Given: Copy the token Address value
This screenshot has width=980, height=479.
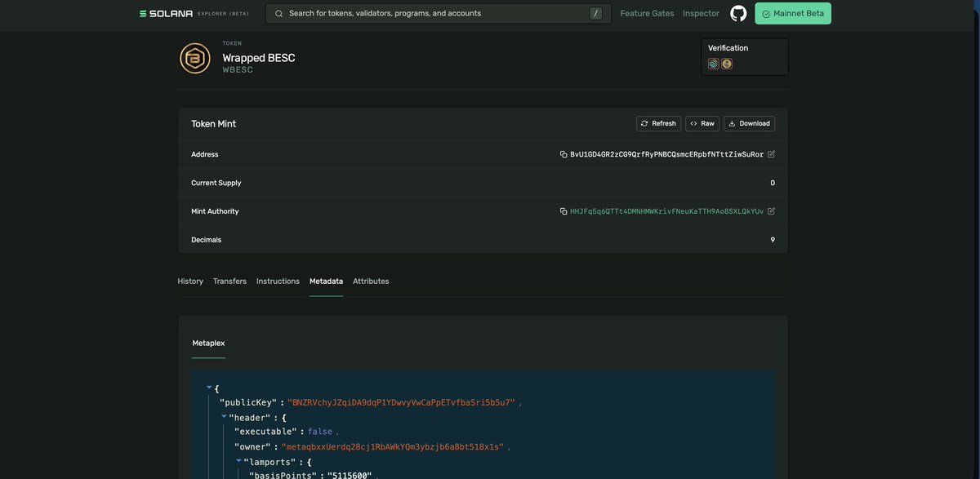Looking at the screenshot, I should [x=563, y=154].
